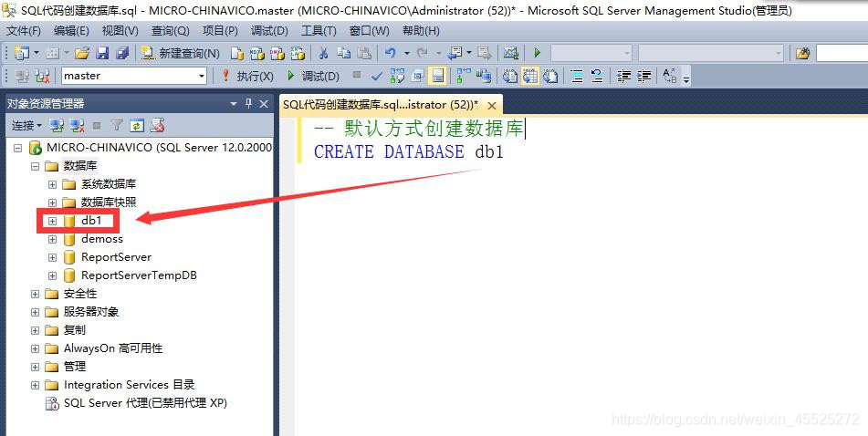Image resolution: width=868 pixels, height=436 pixels.
Task: Select Results to Text mode
Action: point(509,76)
